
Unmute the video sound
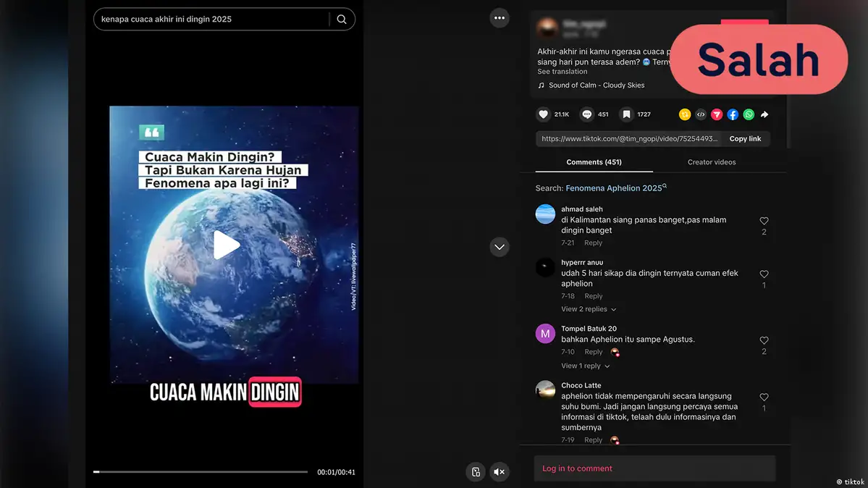tap(499, 472)
